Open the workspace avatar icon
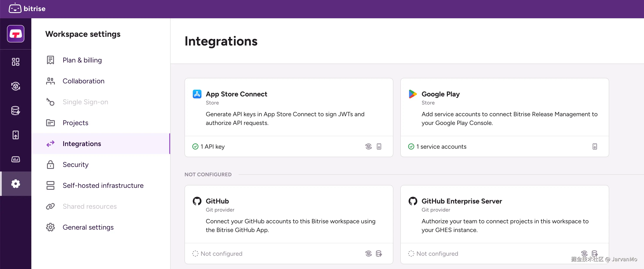The height and width of the screenshot is (269, 644). point(15,34)
